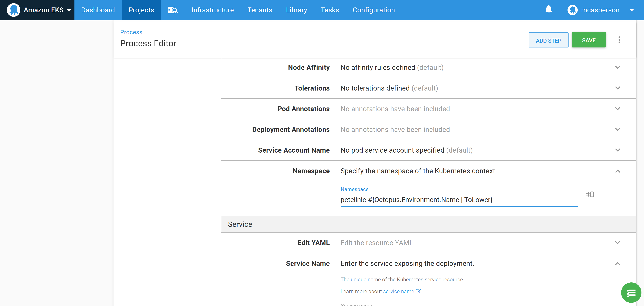
Task: Expand Pod Annotations section
Action: [617, 109]
